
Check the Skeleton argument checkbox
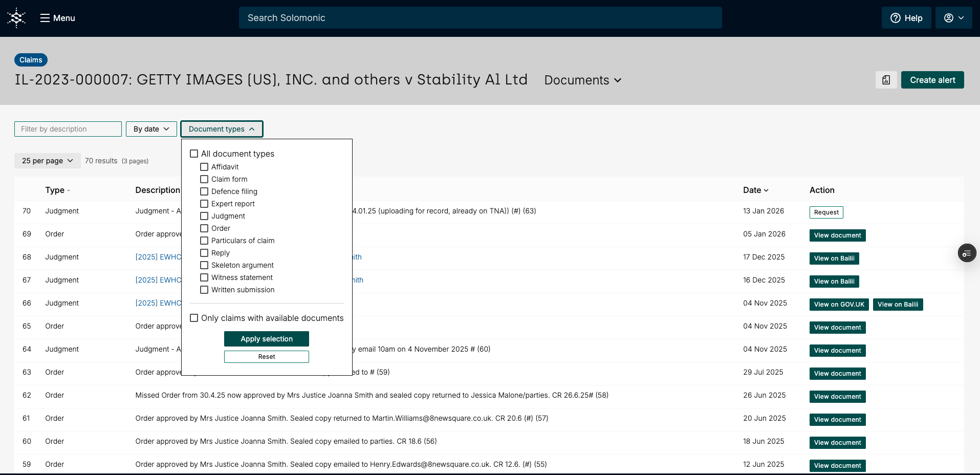click(x=204, y=265)
